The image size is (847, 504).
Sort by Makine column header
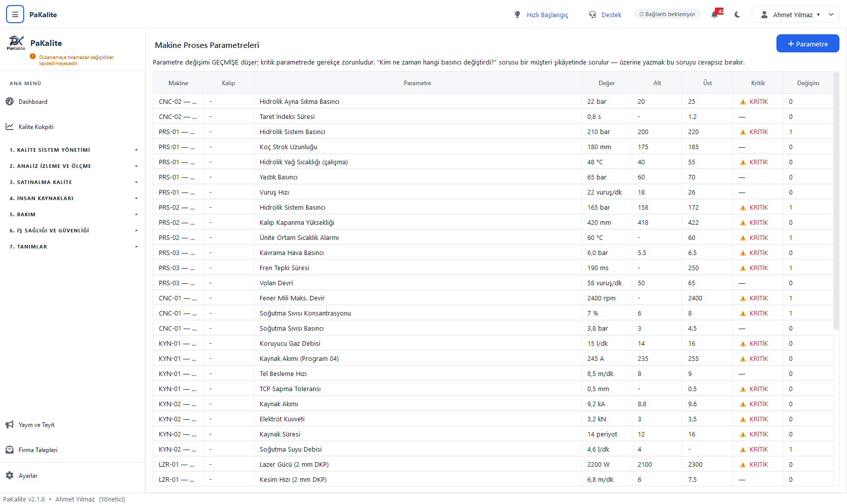(178, 83)
